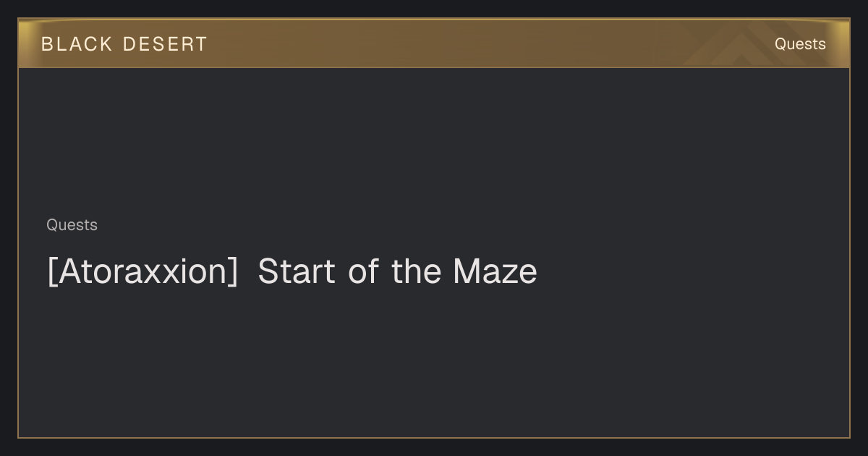Click the Start of the Maze heading
Viewport: 868px width, 456px height.
click(x=397, y=271)
